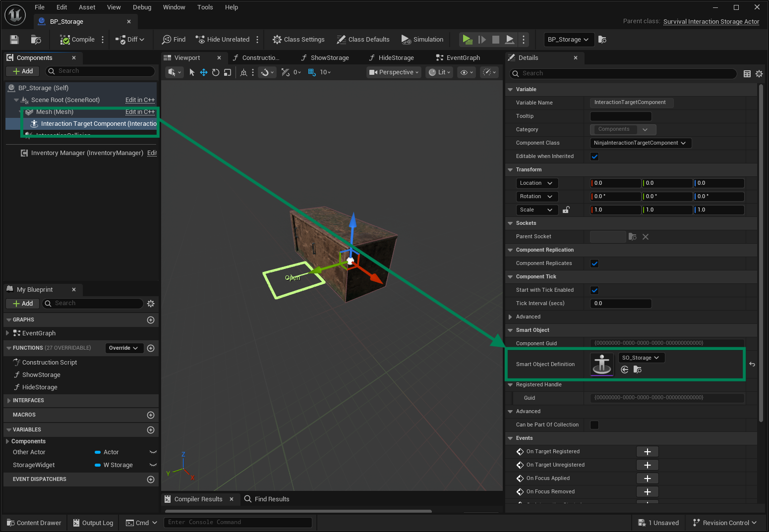Select the rotate tool in the viewport

[x=215, y=72]
